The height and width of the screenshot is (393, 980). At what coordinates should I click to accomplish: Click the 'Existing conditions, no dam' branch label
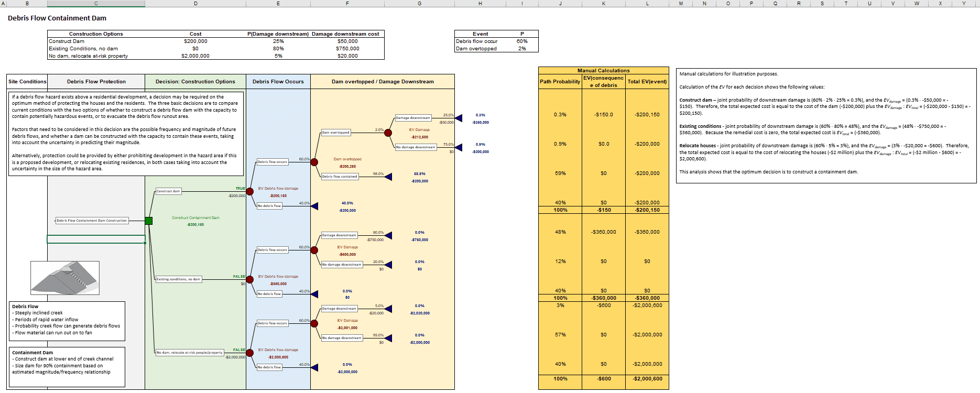[x=178, y=279]
